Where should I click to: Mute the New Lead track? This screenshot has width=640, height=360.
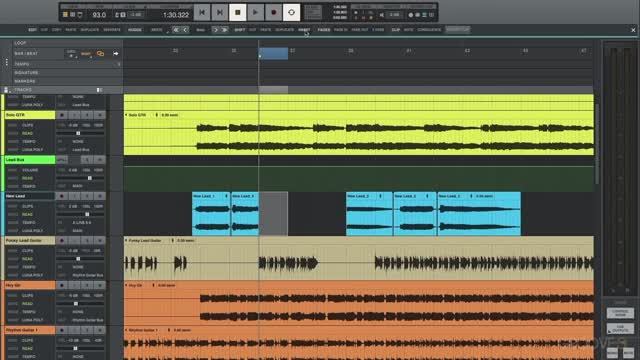point(100,196)
